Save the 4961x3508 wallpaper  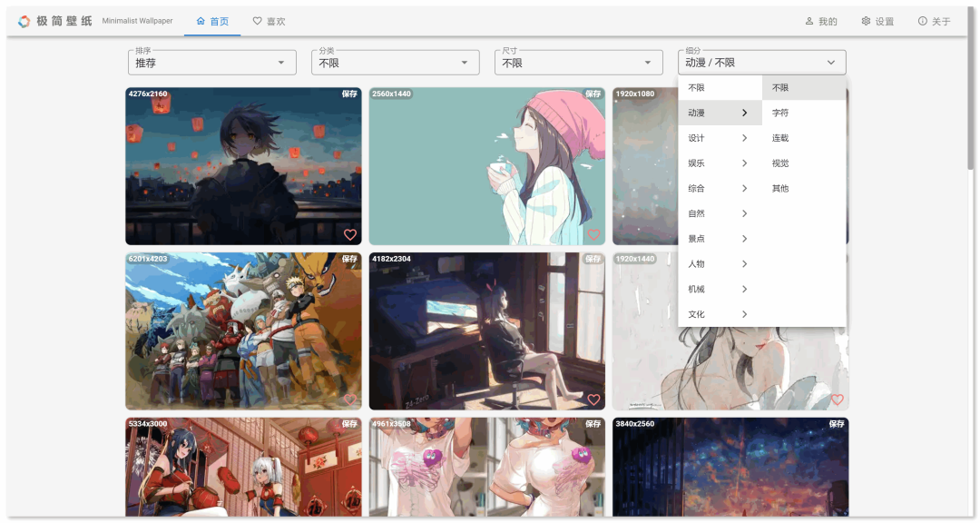pyautogui.click(x=593, y=423)
